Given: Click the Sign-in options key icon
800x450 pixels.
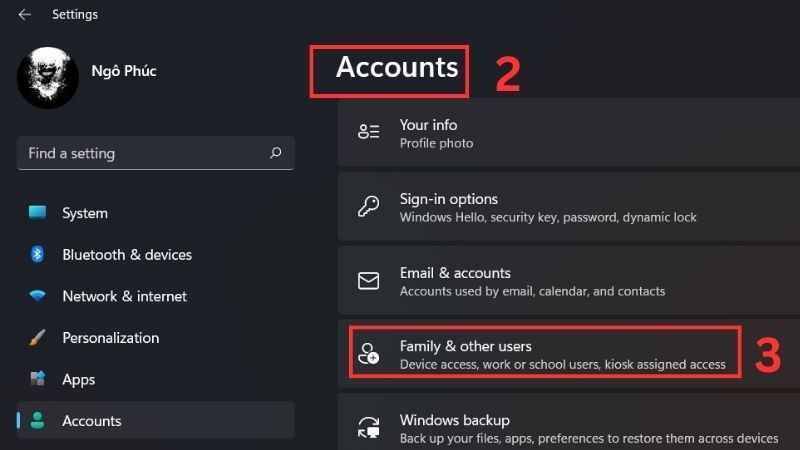Looking at the screenshot, I should click(x=368, y=207).
